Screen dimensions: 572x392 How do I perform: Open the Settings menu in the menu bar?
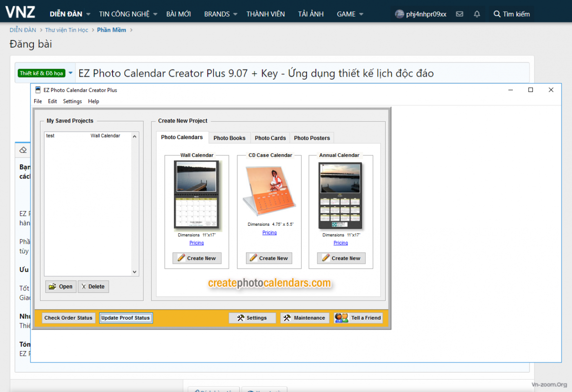coord(72,101)
